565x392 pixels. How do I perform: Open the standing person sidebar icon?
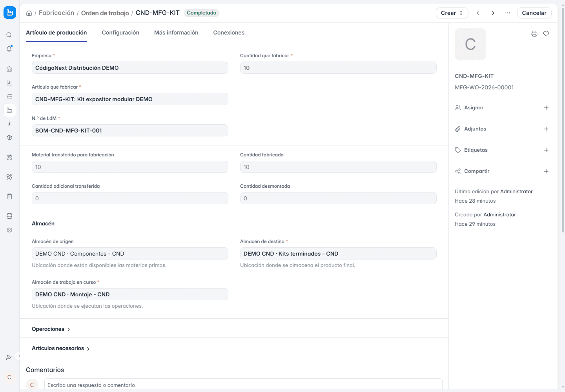pos(9,124)
